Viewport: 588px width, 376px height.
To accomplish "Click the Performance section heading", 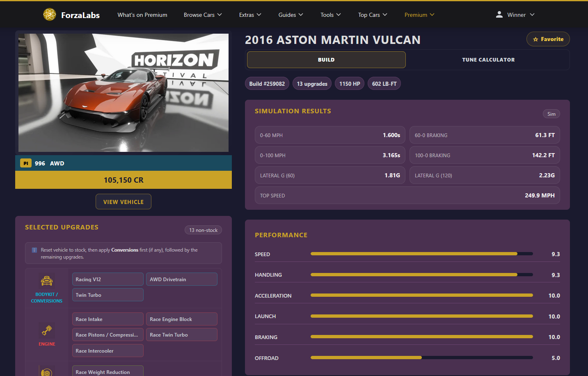I will tap(281, 235).
